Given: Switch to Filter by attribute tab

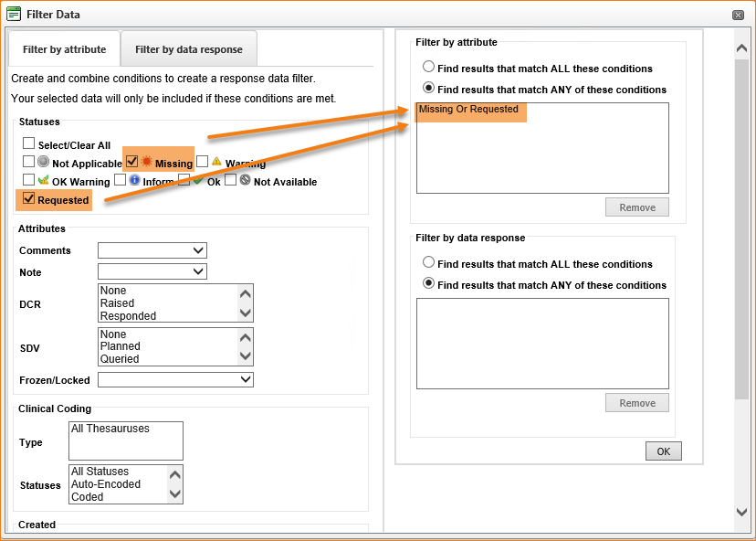Looking at the screenshot, I should click(64, 49).
